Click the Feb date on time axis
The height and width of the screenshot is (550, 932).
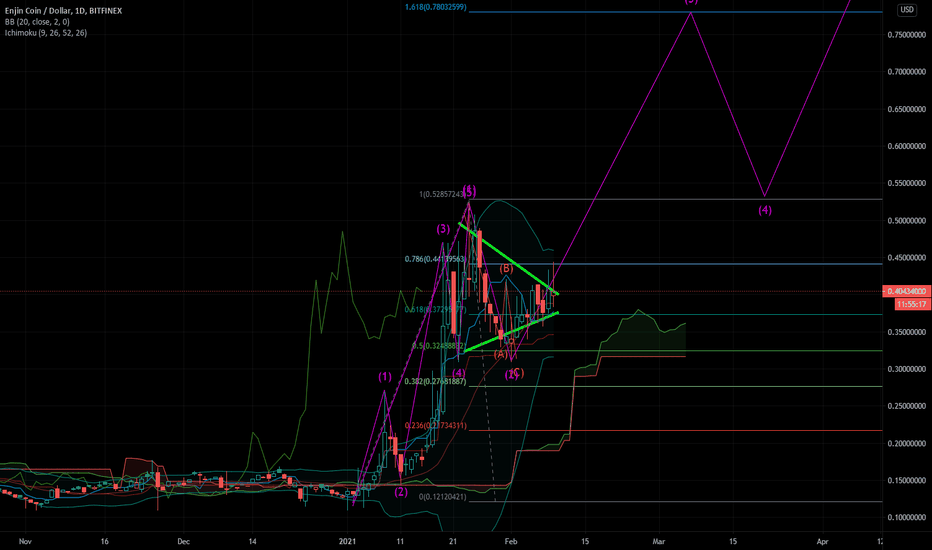[x=511, y=541]
